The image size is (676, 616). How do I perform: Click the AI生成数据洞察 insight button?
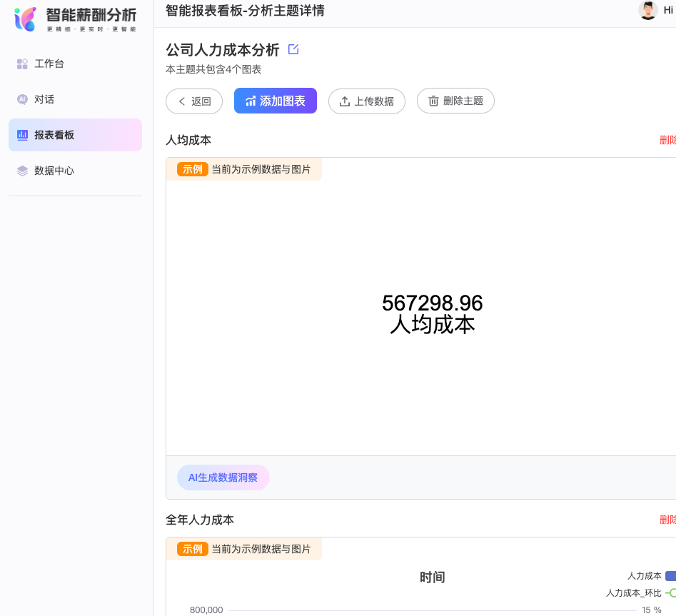223,478
